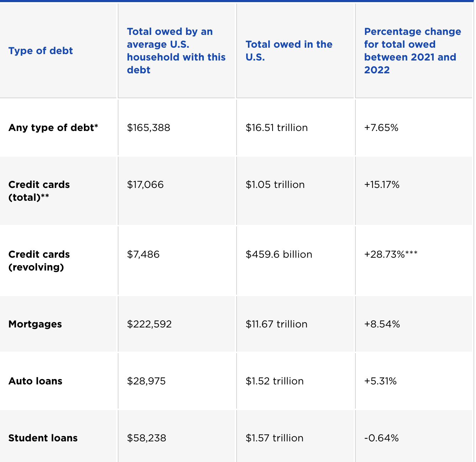Click the $165,388 household debt value
The image size is (476, 462).
(149, 128)
